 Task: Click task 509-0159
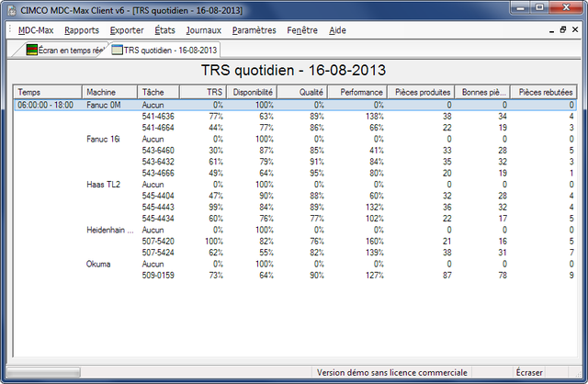pos(158,276)
